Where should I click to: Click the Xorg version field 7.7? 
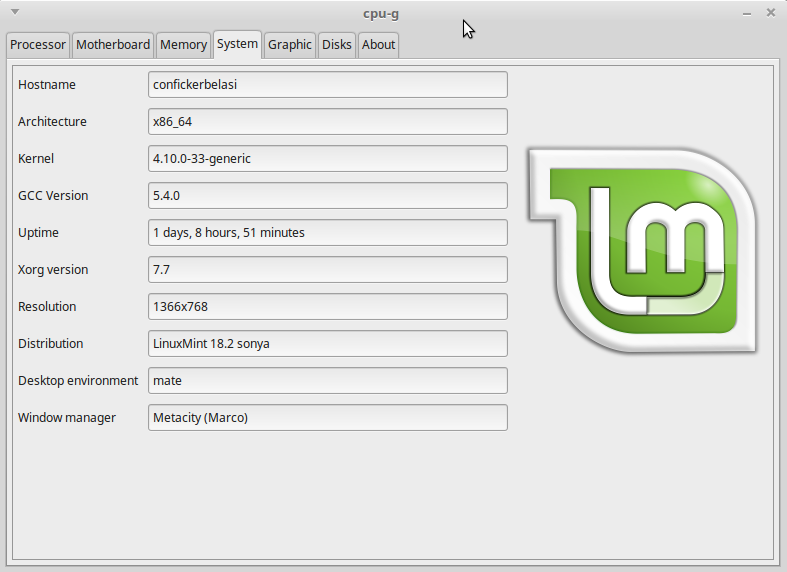click(328, 269)
